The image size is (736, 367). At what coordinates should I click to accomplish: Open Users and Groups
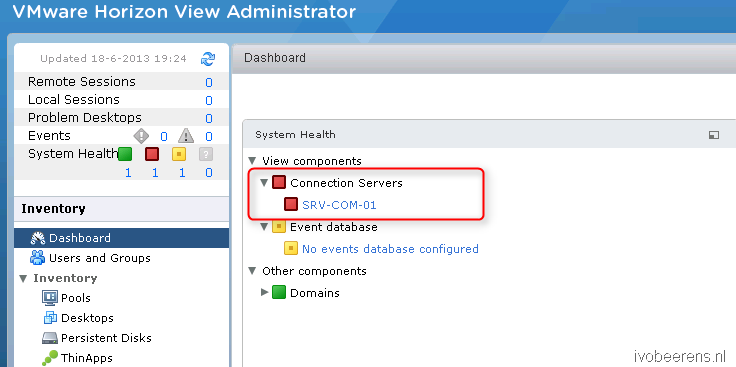click(x=100, y=258)
